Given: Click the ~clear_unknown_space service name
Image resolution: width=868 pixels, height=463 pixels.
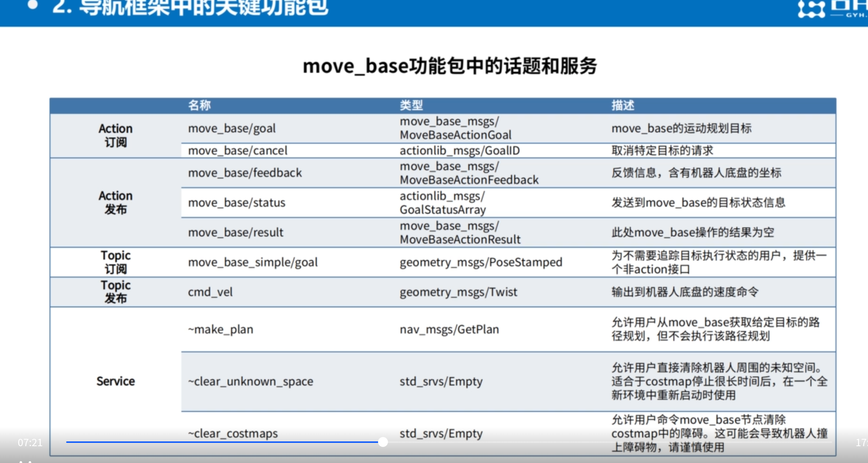Looking at the screenshot, I should point(250,381).
